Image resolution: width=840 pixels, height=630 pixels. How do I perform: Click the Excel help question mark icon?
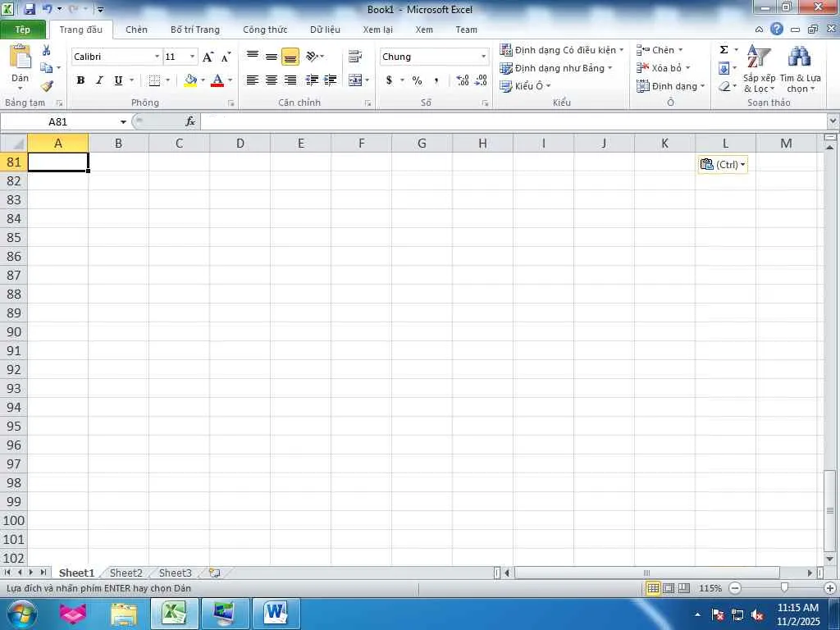776,29
